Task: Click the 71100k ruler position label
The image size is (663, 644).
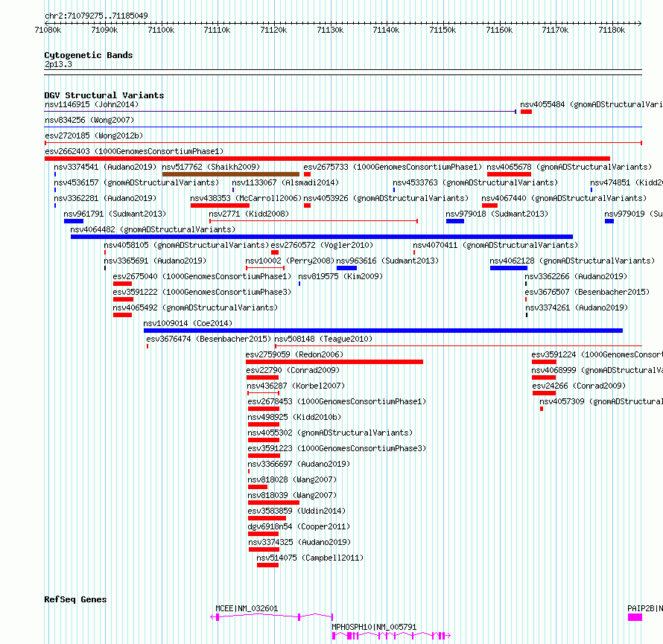Action: (x=161, y=30)
